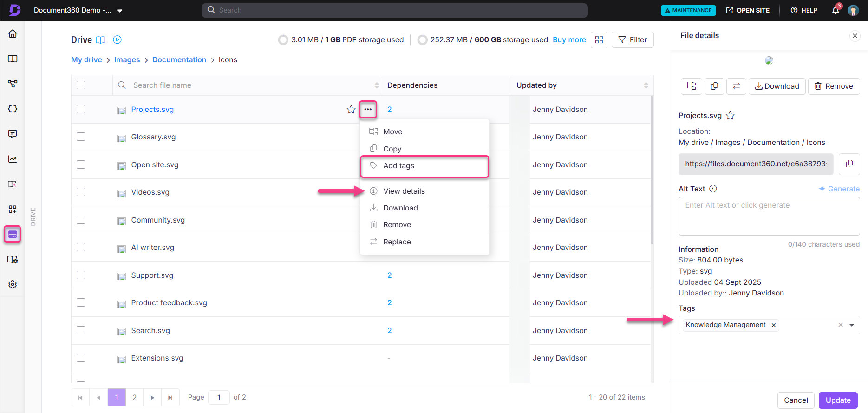Choose Add tags from the context menu
The image size is (868, 413).
(424, 166)
